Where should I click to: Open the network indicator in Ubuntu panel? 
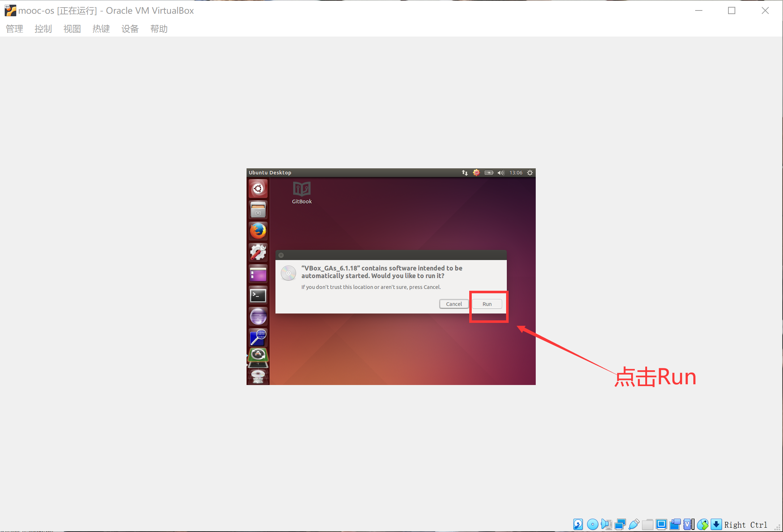[465, 173]
